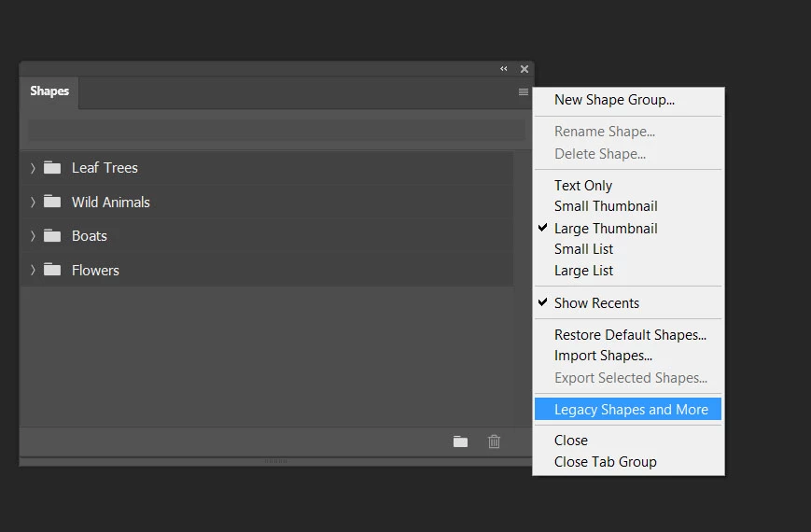Close the Shapes panel with X icon
This screenshot has height=532, width=811.
524,69
